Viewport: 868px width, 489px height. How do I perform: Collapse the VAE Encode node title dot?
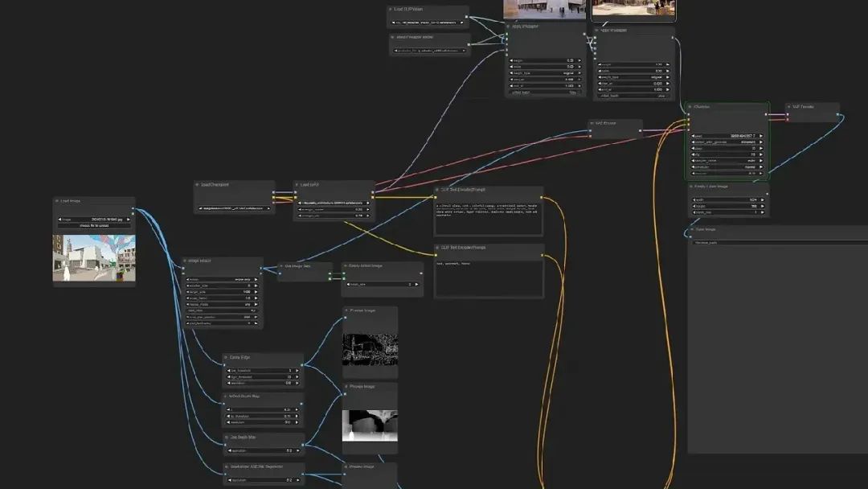592,124
